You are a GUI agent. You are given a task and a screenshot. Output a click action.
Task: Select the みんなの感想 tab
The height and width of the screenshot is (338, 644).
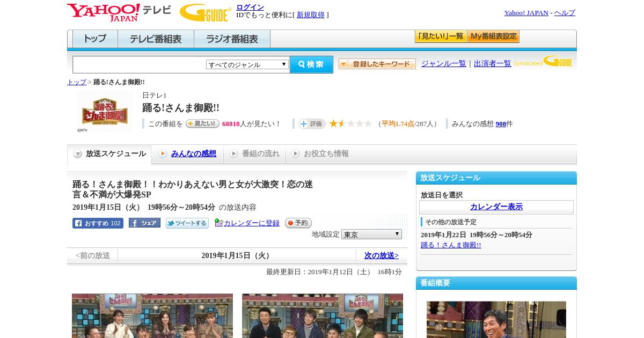tap(188, 154)
